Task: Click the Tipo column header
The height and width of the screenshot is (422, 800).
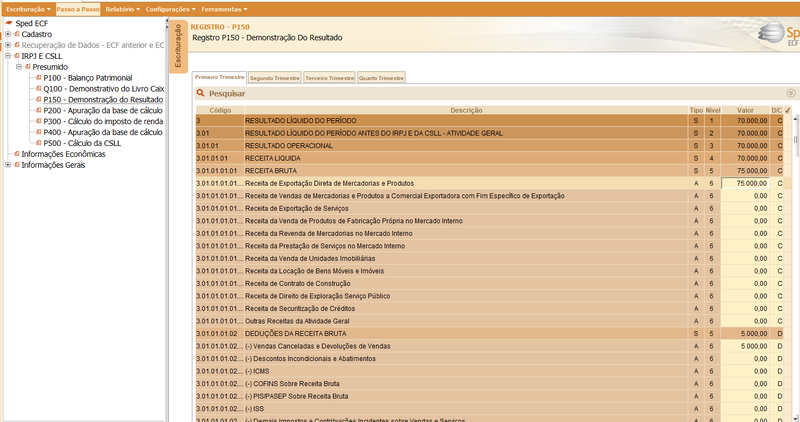Action: (696, 110)
